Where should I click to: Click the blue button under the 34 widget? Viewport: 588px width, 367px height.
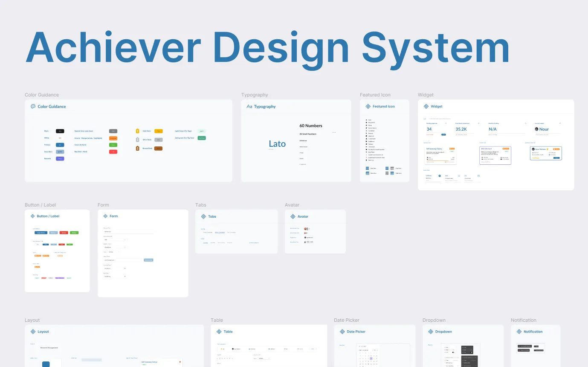(443, 134)
